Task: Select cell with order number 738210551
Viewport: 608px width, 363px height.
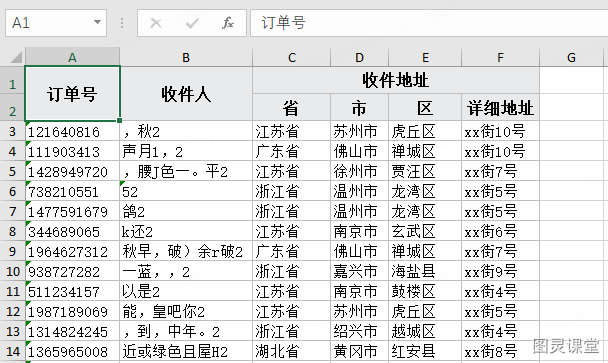Action: point(73,192)
